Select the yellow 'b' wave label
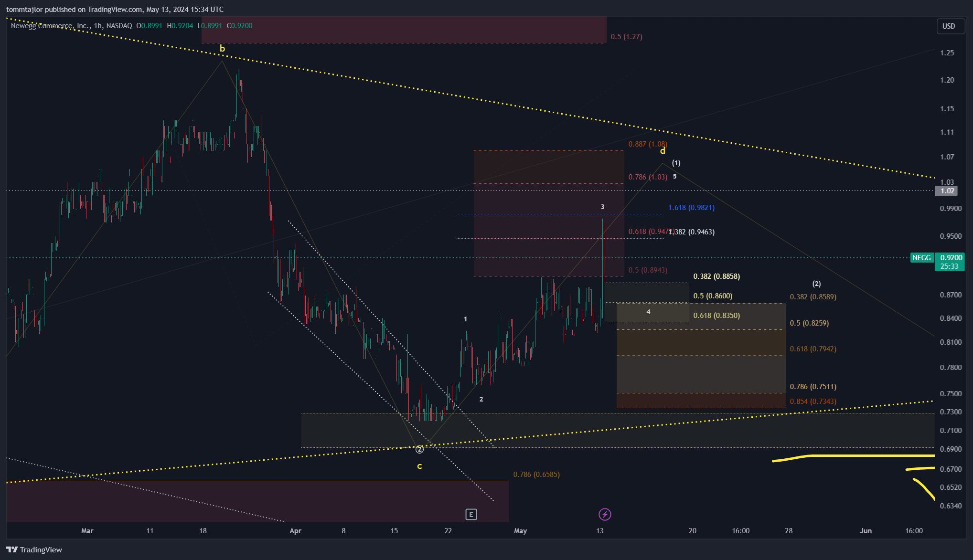The image size is (973, 560). pos(222,49)
